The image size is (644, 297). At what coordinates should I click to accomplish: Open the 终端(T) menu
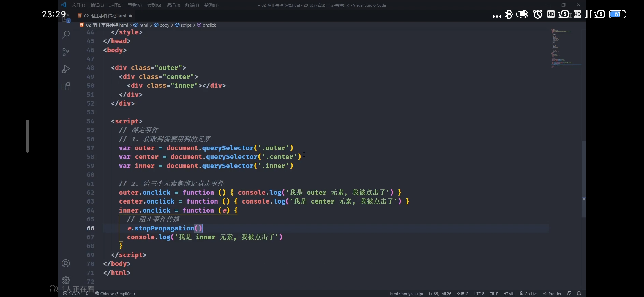[192, 5]
